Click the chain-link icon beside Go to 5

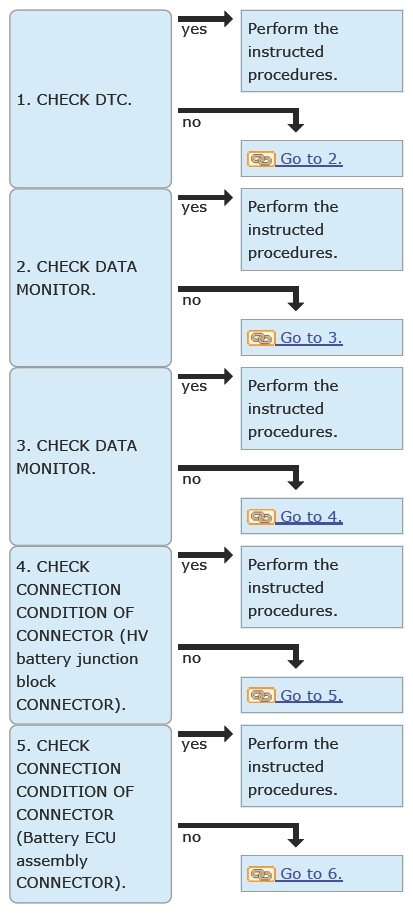point(261,695)
